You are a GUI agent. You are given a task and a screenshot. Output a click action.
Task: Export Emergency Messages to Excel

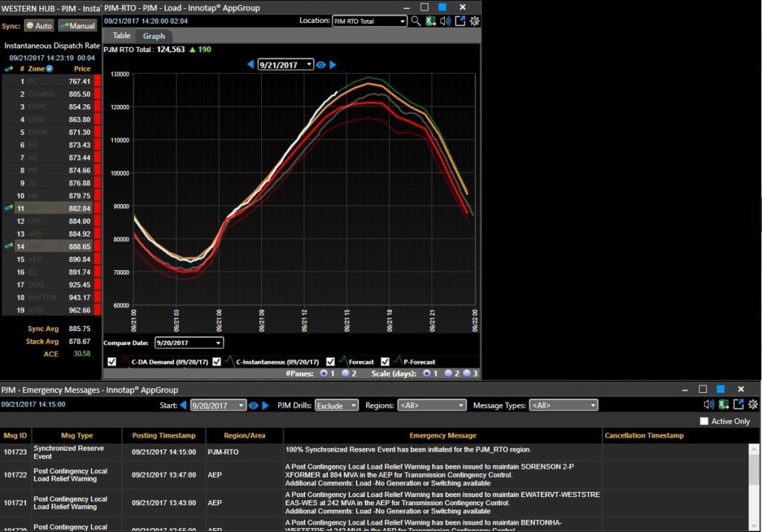click(723, 404)
